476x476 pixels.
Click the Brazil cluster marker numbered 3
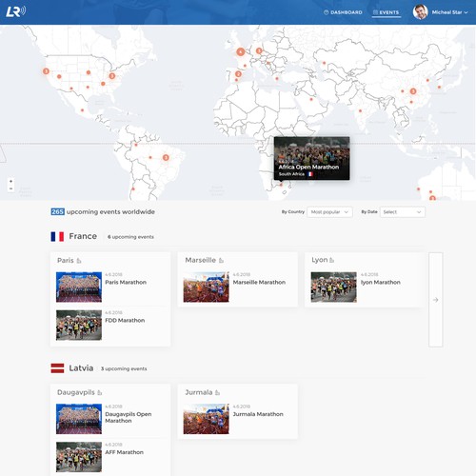166,157
